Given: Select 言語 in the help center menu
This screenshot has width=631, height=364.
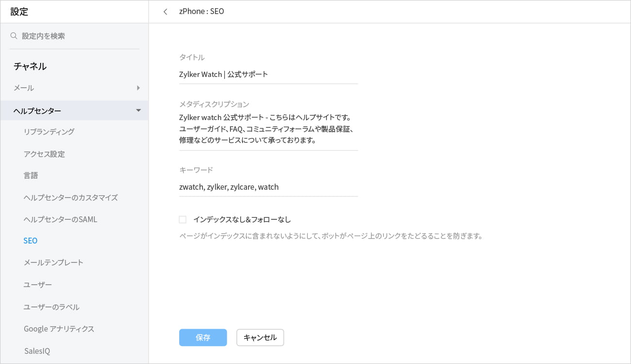Looking at the screenshot, I should [31, 175].
